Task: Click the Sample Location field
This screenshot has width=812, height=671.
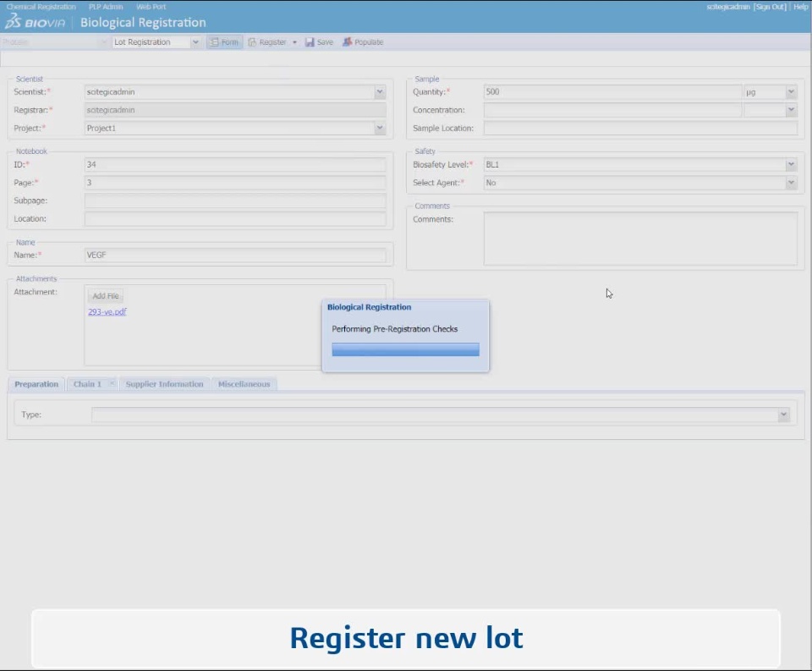Action: click(x=640, y=128)
